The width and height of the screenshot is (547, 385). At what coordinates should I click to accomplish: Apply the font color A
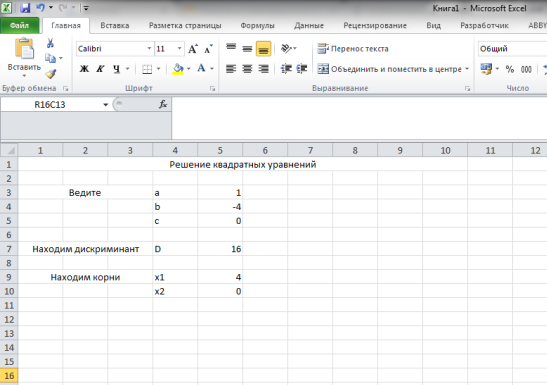point(201,69)
